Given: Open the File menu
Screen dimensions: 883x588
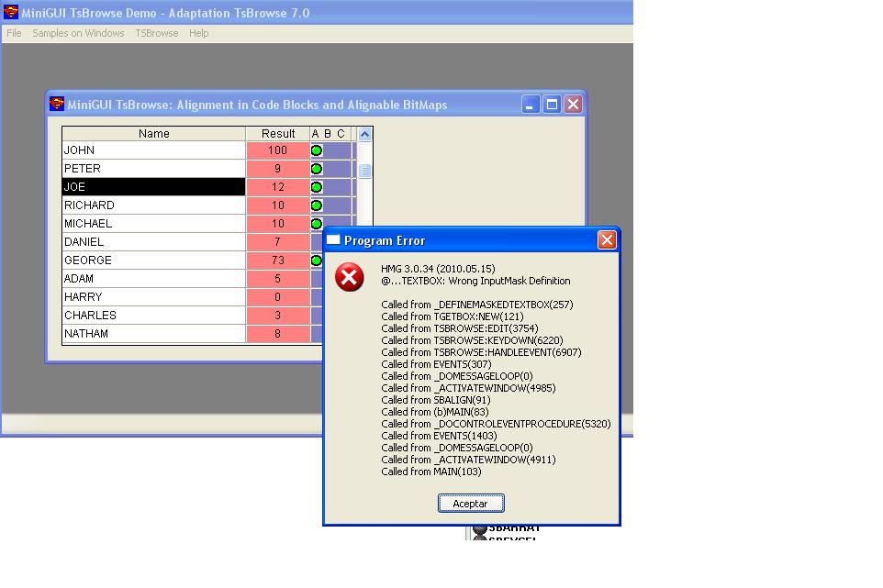Looking at the screenshot, I should tap(14, 33).
